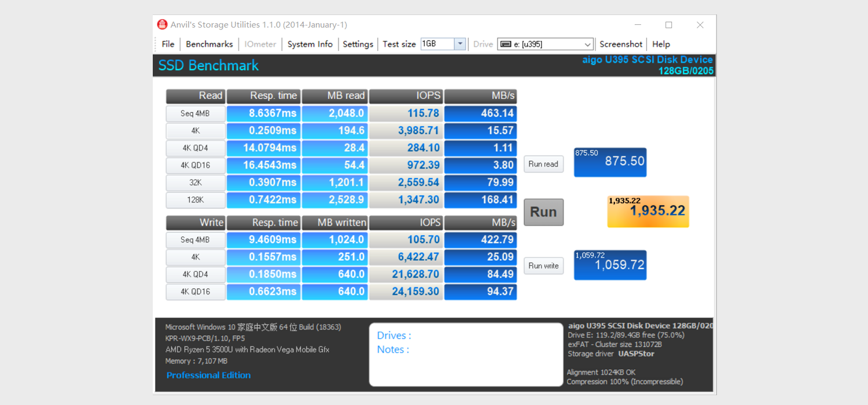Click the Read 4K test button
Viewport: 868px width, 405px height.
[196, 131]
